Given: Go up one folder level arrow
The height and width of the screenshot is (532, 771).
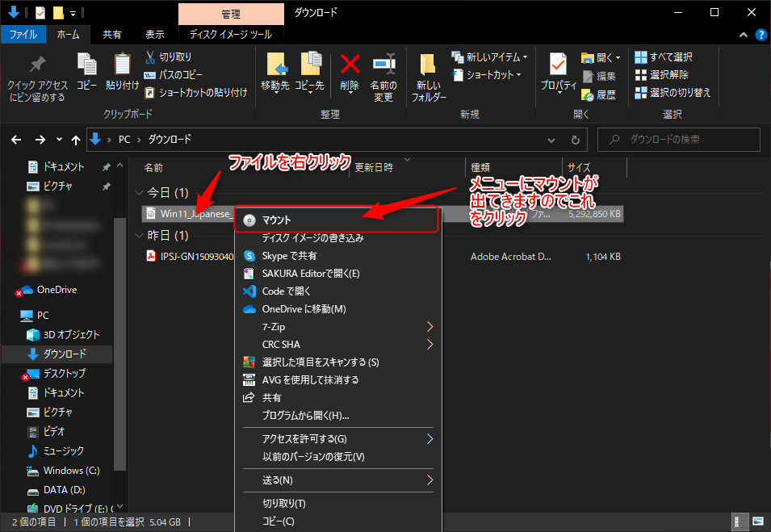Looking at the screenshot, I should 76,140.
